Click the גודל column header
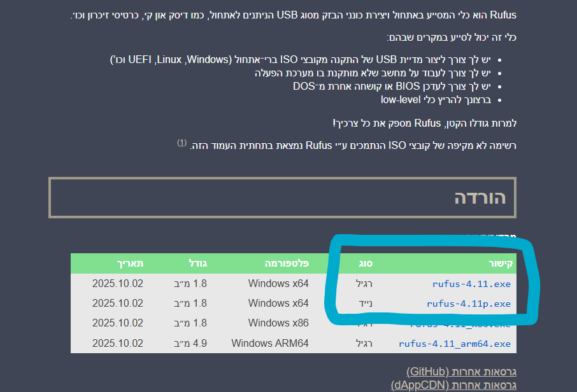Viewport: 577px width, 392px height. click(x=197, y=263)
